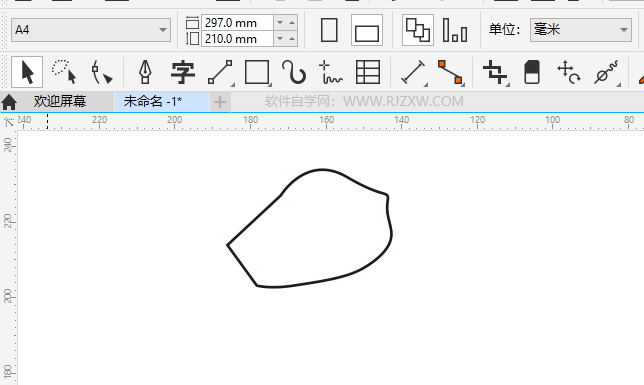The width and height of the screenshot is (644, 385).
Task: Select the Pick tool arrow
Action: 27,72
